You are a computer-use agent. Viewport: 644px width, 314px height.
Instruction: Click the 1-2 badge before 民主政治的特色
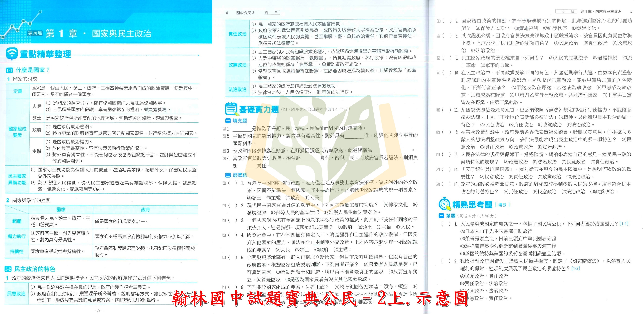(8, 269)
